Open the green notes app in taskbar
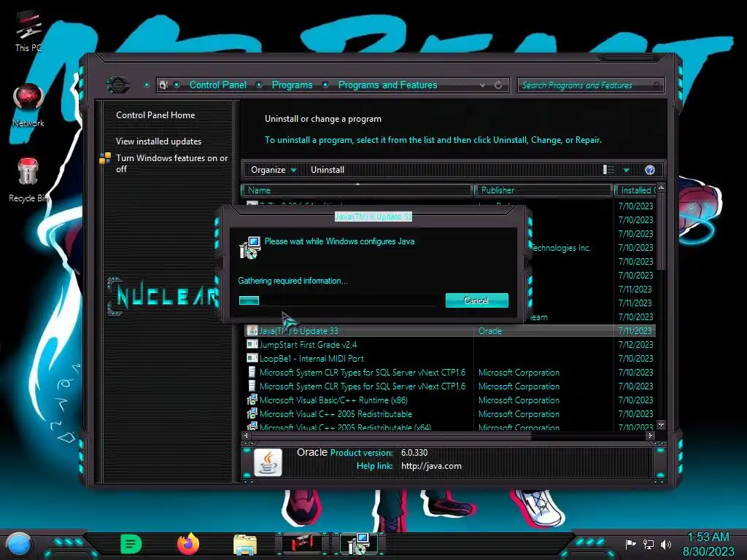 click(x=131, y=544)
